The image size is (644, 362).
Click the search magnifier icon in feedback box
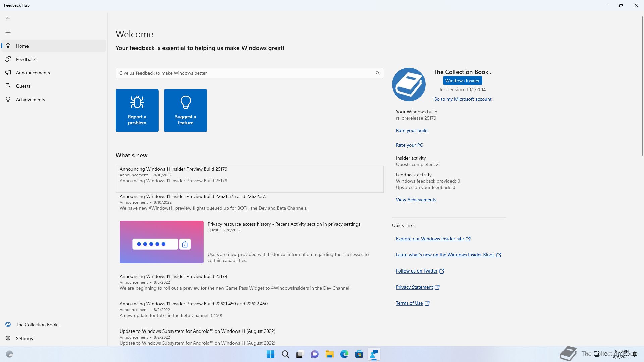tap(377, 73)
